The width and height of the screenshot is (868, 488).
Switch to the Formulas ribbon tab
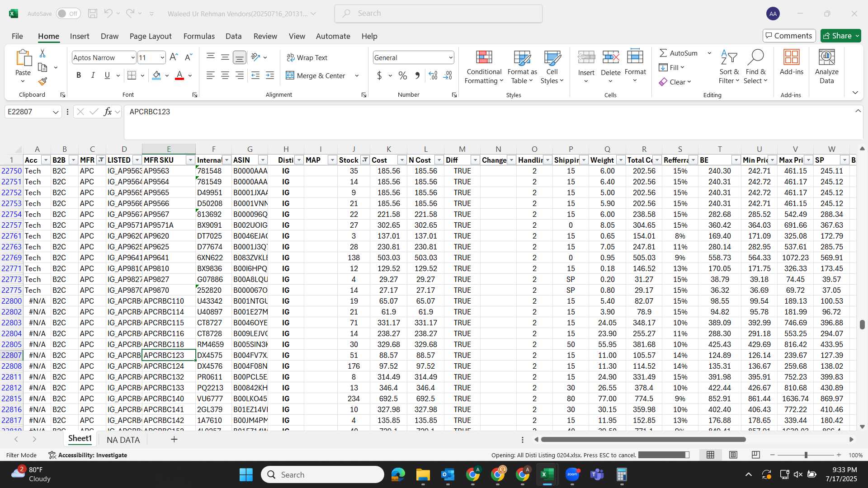click(x=199, y=36)
